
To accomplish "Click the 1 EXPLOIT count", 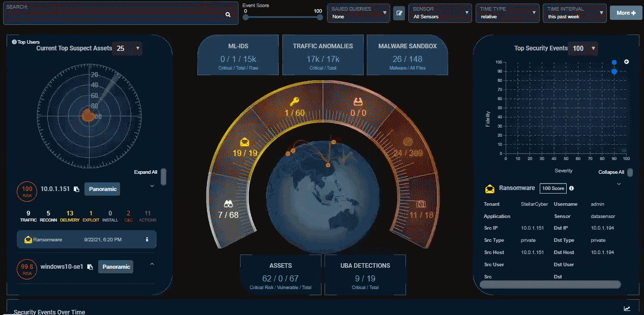I will tap(91, 216).
